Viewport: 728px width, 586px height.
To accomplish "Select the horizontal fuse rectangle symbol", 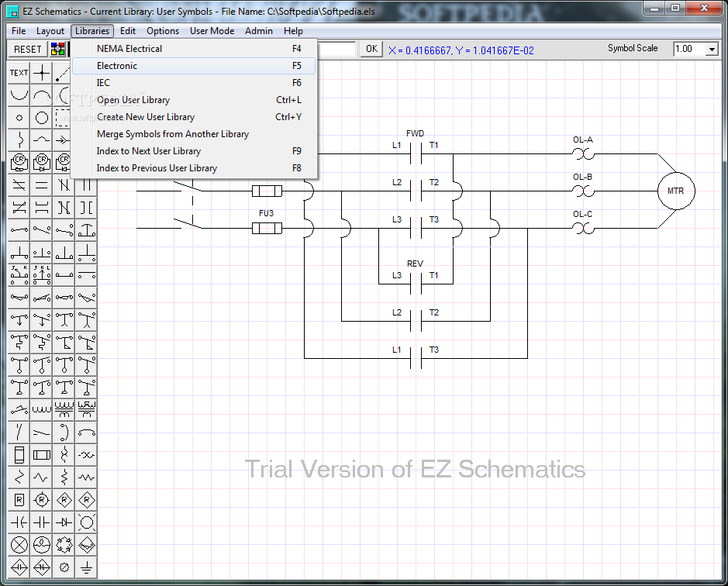I will (41, 455).
